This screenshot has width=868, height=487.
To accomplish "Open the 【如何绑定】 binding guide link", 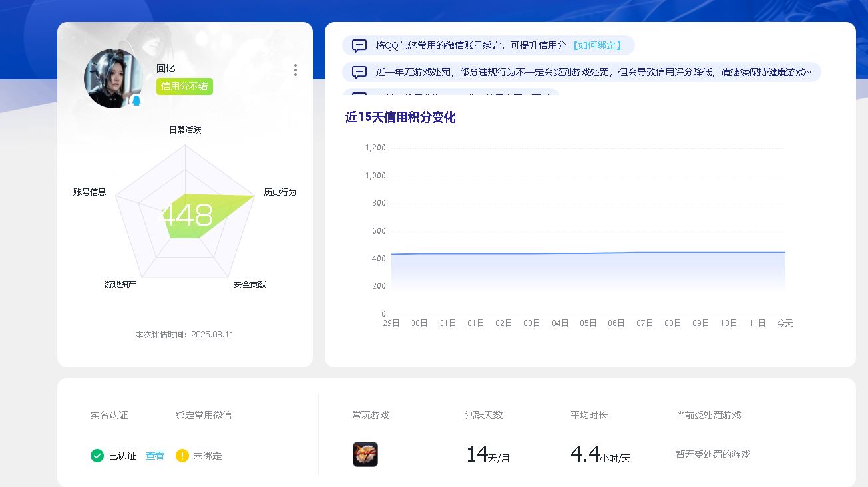I will click(x=598, y=45).
